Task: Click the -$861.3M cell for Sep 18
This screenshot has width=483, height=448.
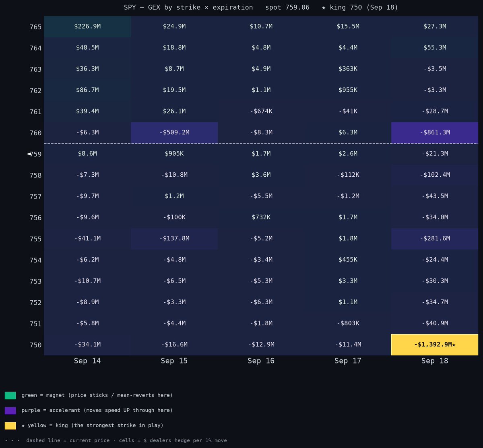Action: click(x=435, y=132)
